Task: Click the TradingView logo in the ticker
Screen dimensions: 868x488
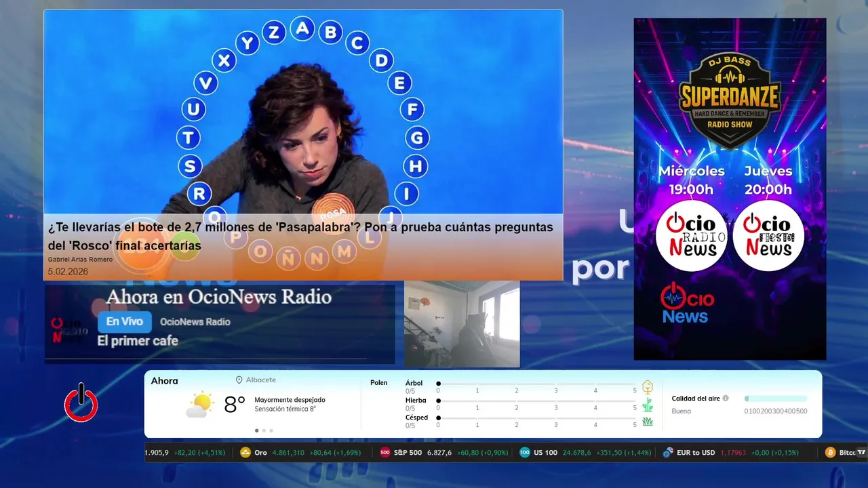Action: (861, 452)
